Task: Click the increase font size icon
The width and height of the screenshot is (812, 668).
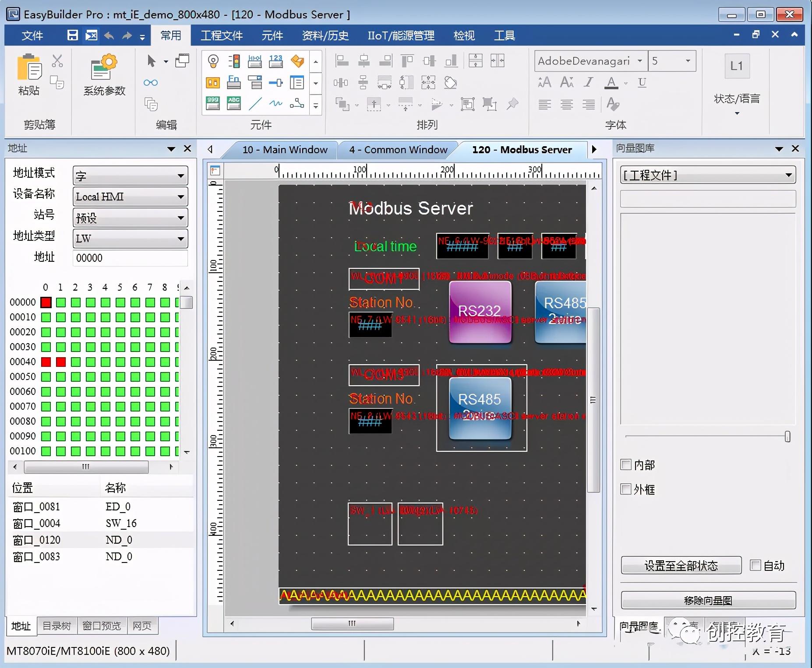Action: pos(544,82)
